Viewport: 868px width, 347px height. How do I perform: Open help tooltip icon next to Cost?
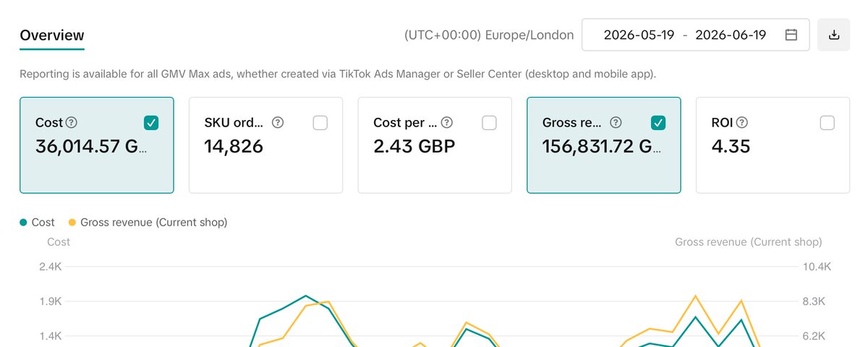tap(72, 123)
